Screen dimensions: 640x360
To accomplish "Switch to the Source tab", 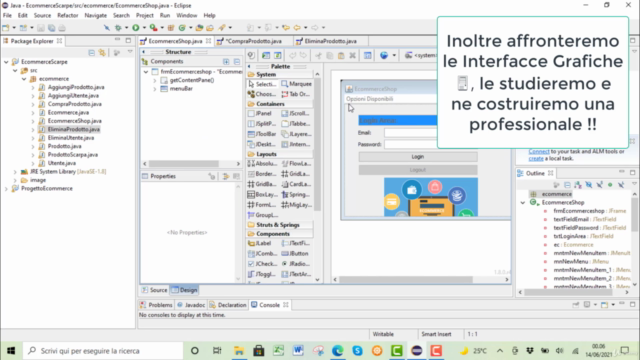I will [155, 290].
